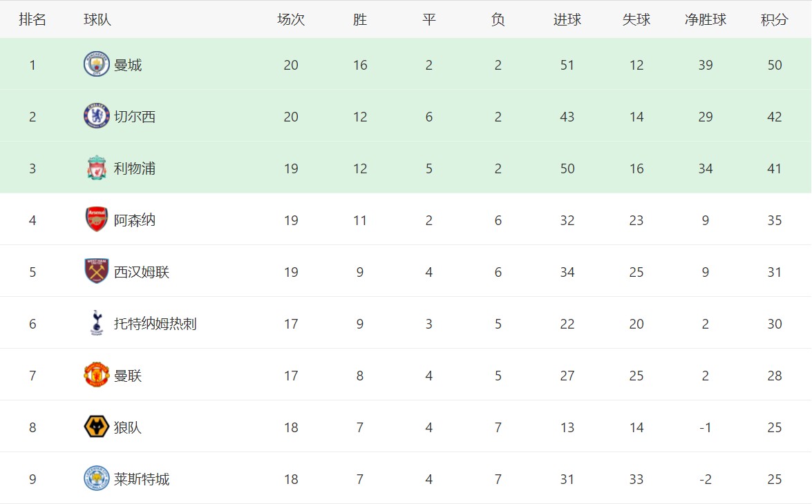The image size is (812, 504).
Task: Click the Manchester City club crest
Action: 97,64
